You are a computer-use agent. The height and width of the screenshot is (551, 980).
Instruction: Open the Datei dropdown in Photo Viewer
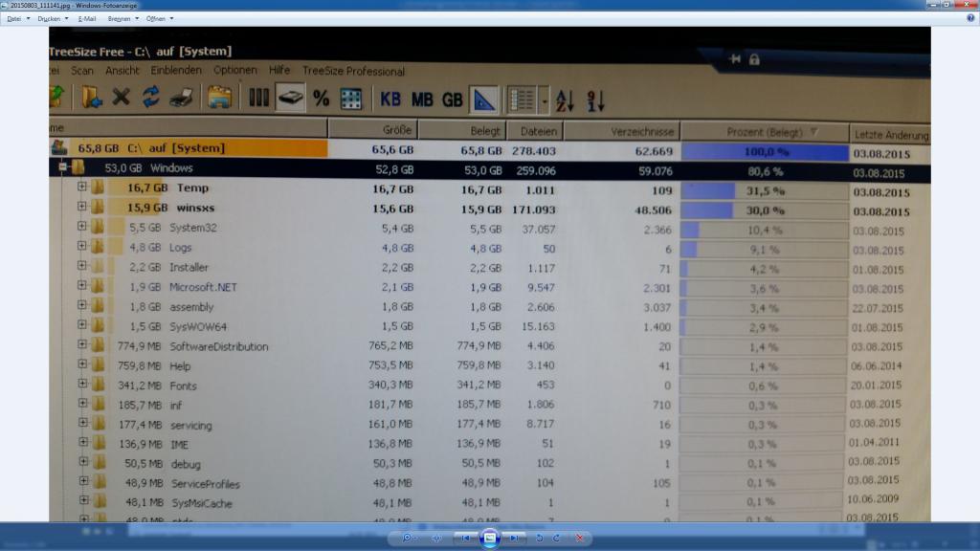pos(18,19)
